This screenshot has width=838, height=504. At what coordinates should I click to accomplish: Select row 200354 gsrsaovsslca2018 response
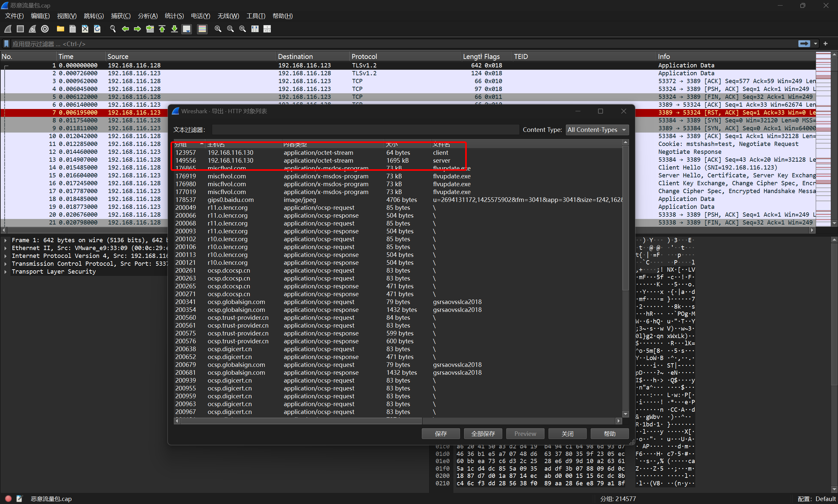pyautogui.click(x=398, y=310)
